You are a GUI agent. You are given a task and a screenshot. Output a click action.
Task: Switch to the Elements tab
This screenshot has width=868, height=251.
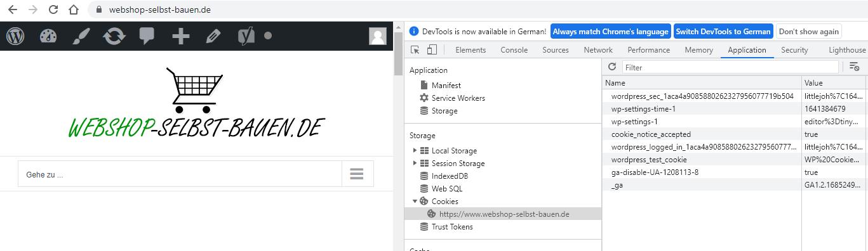tap(471, 50)
